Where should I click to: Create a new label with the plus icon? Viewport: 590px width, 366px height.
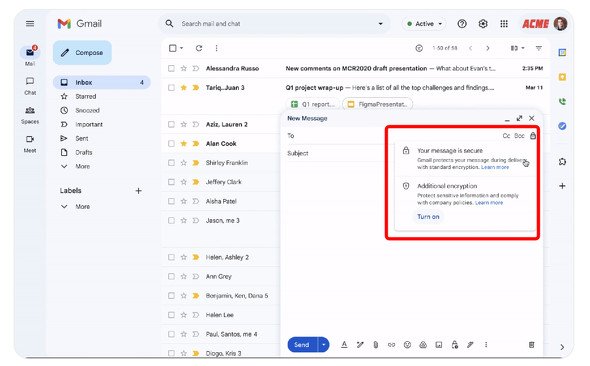pos(138,191)
